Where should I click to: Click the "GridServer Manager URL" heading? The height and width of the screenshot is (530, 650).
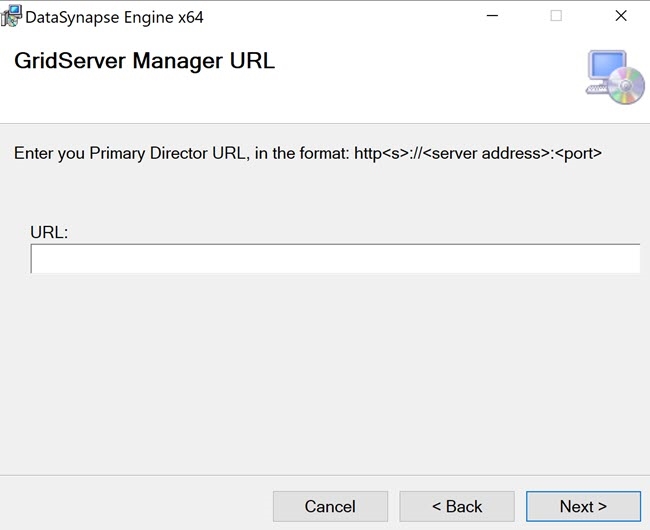(144, 61)
